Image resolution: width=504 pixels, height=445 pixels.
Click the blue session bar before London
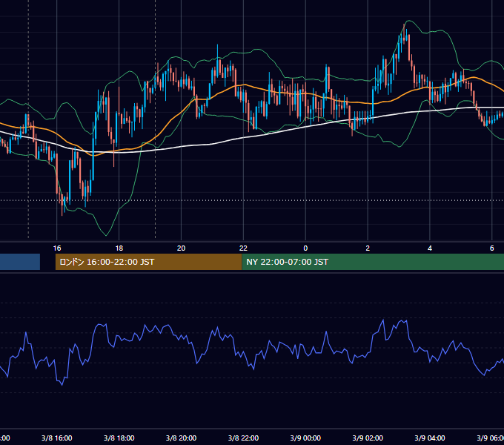20,262
